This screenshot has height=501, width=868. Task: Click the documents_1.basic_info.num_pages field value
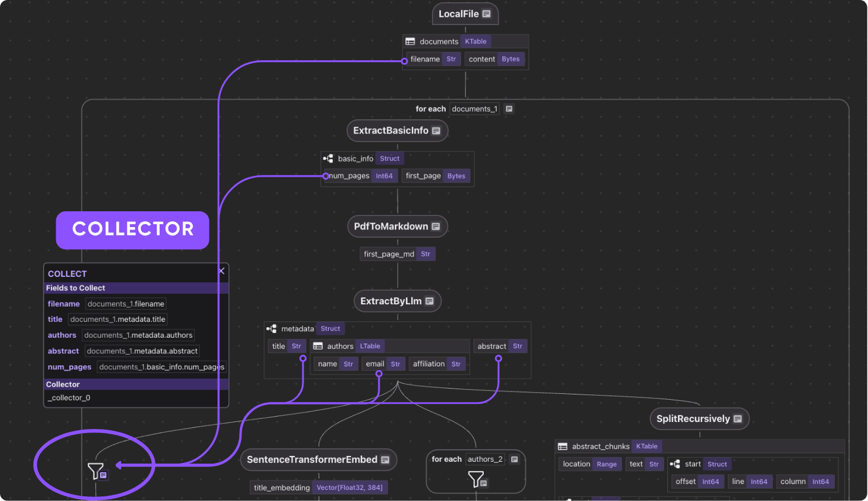coord(161,367)
